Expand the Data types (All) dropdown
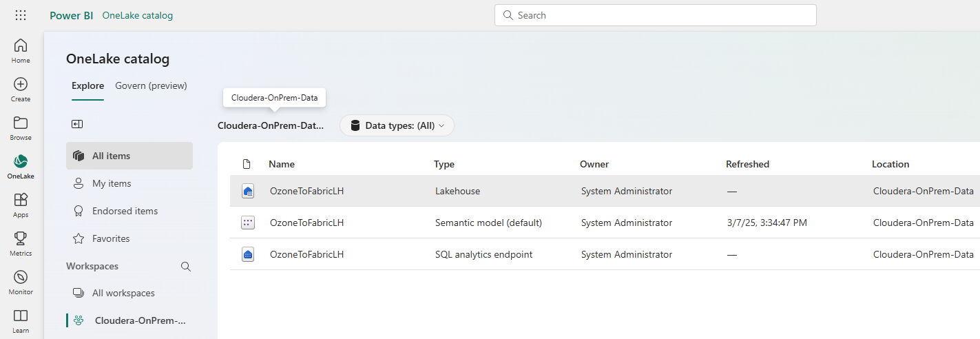 click(x=397, y=125)
